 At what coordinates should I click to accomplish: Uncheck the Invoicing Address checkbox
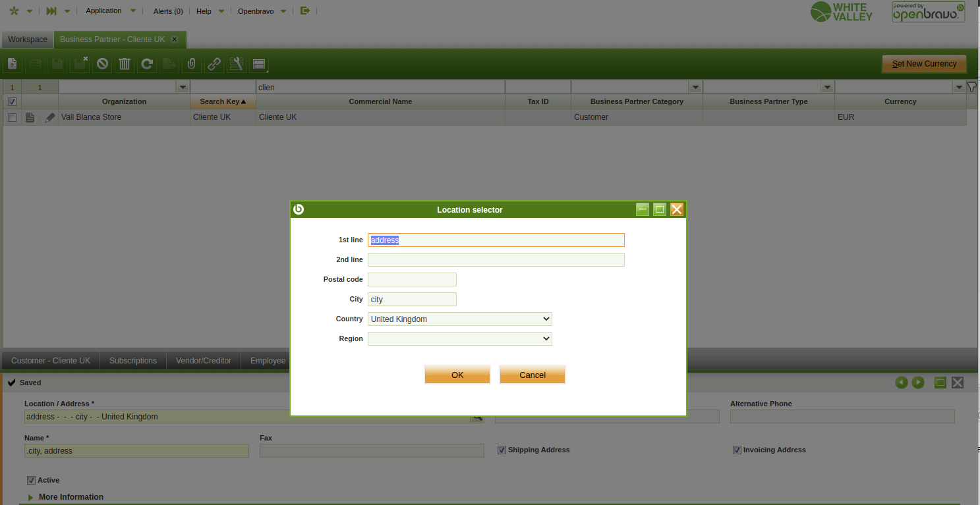click(737, 450)
